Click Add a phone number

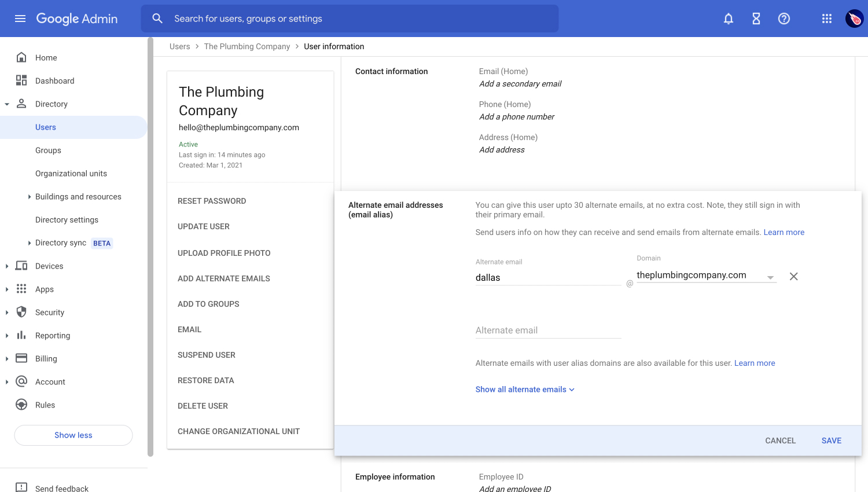pyautogui.click(x=517, y=117)
